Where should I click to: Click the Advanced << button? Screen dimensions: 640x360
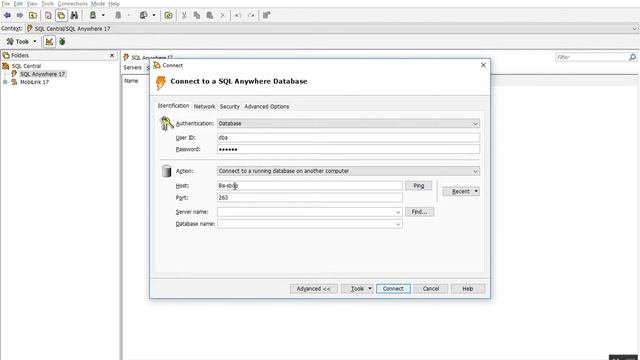313,289
